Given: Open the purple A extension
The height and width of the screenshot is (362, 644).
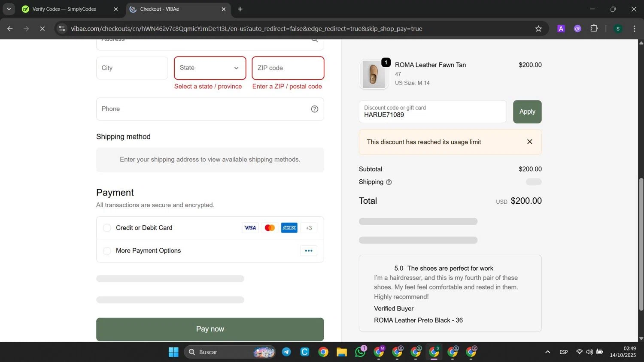Looking at the screenshot, I should [x=561, y=29].
